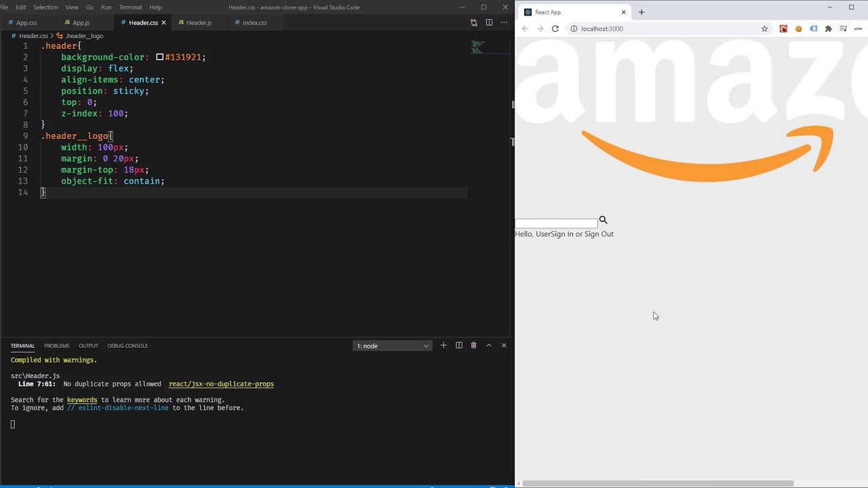Open the media control icon in Chrome
This screenshot has width=868, height=488.
[844, 28]
